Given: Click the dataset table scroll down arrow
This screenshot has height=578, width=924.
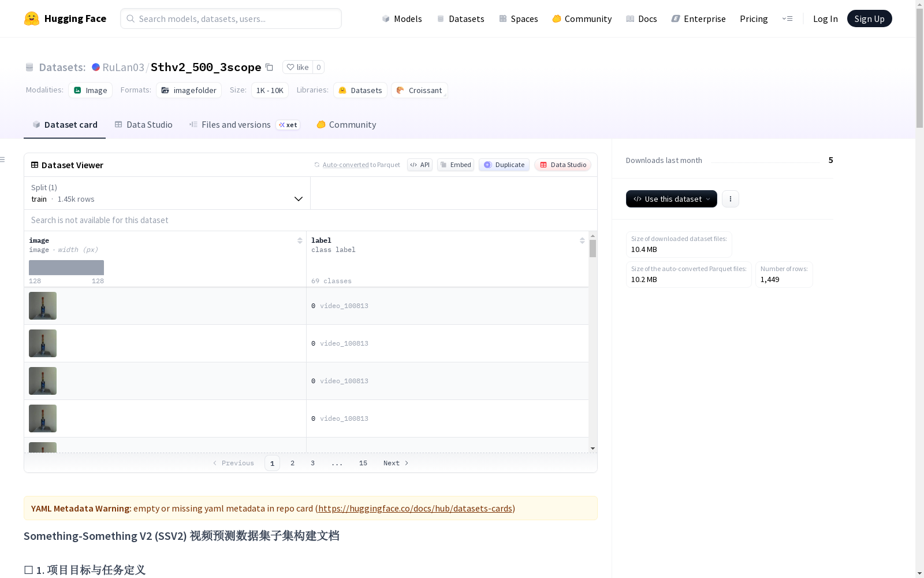Looking at the screenshot, I should pos(593,449).
